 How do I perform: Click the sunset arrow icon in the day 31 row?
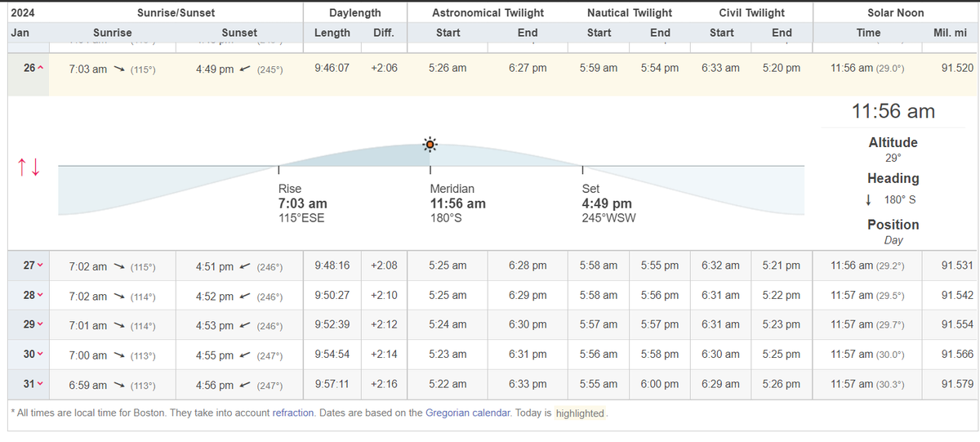[x=245, y=385]
